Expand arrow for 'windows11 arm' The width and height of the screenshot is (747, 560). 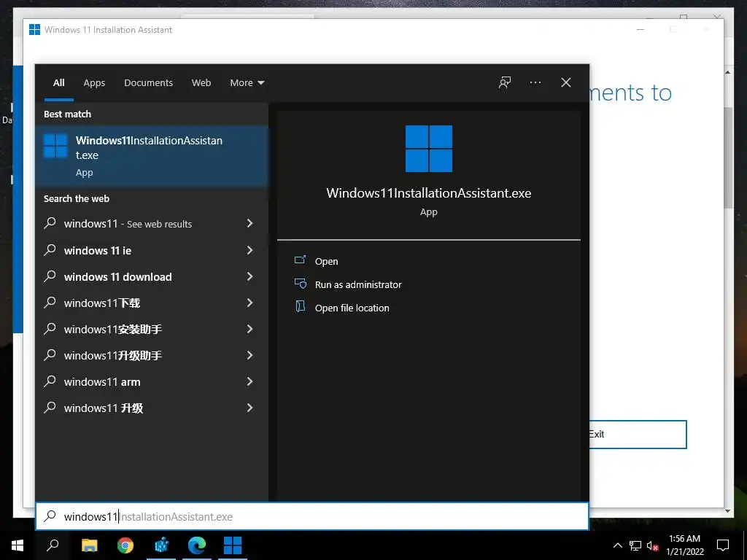[x=249, y=381]
